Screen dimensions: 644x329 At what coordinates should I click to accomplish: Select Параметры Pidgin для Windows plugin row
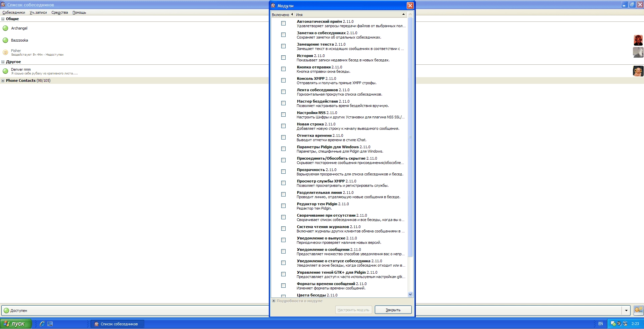click(x=339, y=149)
